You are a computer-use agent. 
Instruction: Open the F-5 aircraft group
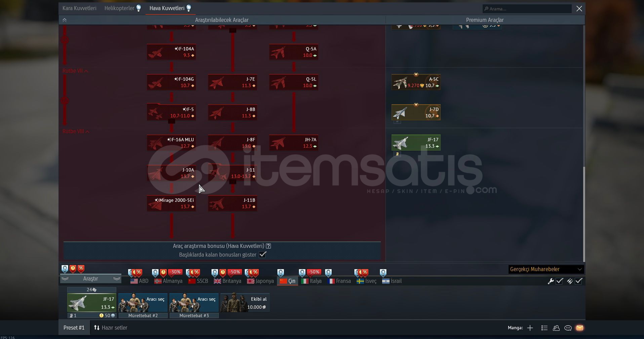click(x=171, y=112)
